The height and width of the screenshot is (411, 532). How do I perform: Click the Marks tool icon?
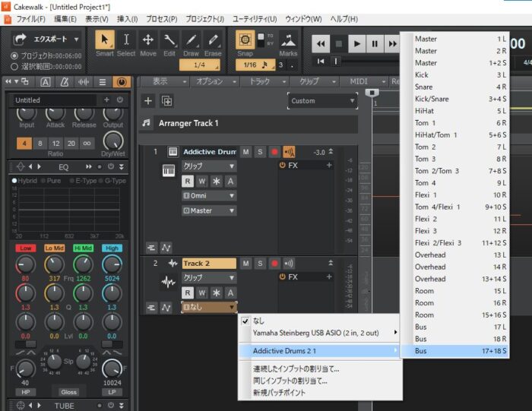(288, 40)
